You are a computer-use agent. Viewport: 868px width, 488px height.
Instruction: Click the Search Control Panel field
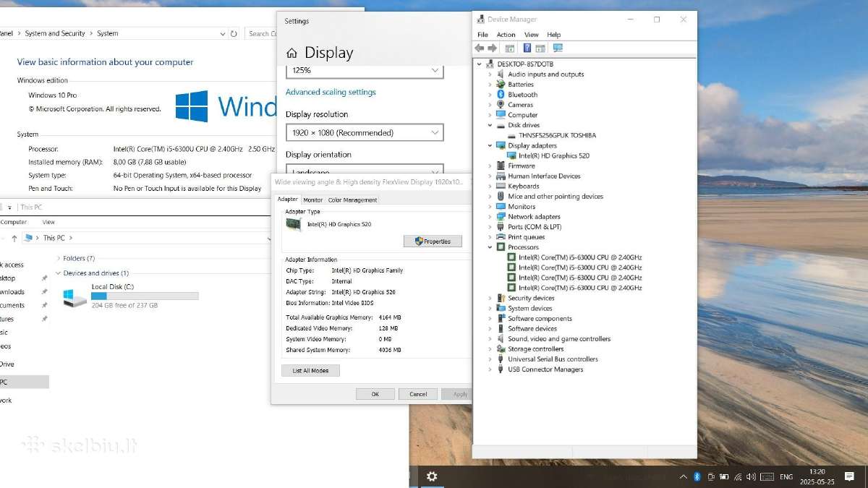tap(260, 33)
